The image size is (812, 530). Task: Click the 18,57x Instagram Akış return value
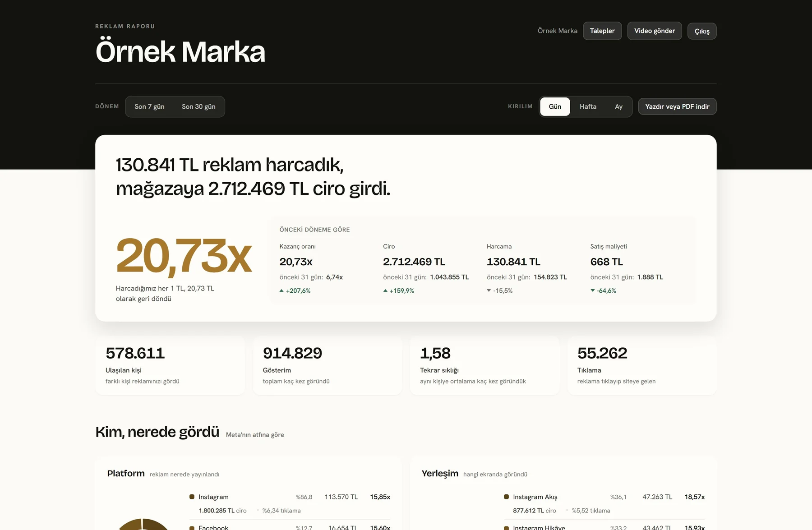coord(694,497)
